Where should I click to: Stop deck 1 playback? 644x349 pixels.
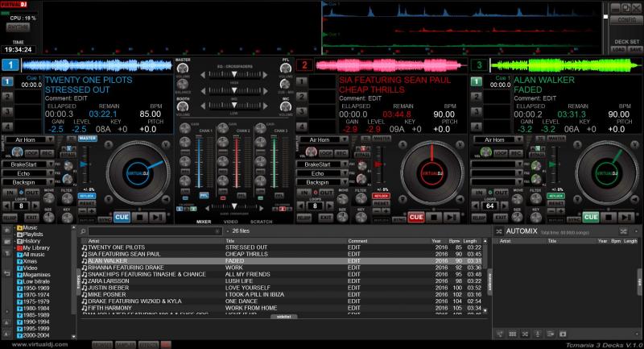coord(139,217)
